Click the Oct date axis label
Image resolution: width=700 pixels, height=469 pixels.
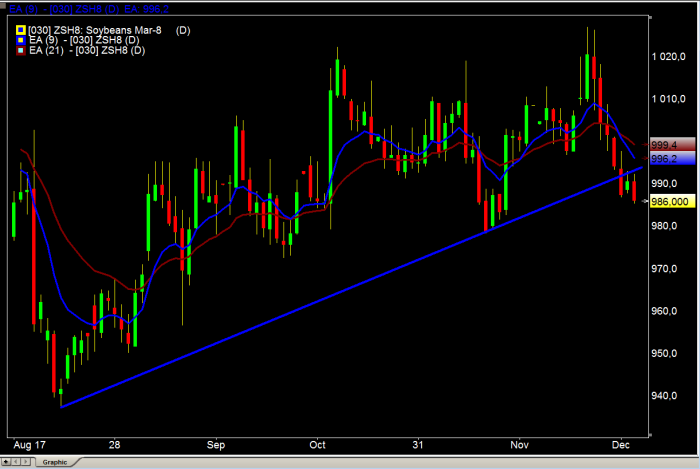pos(318,442)
